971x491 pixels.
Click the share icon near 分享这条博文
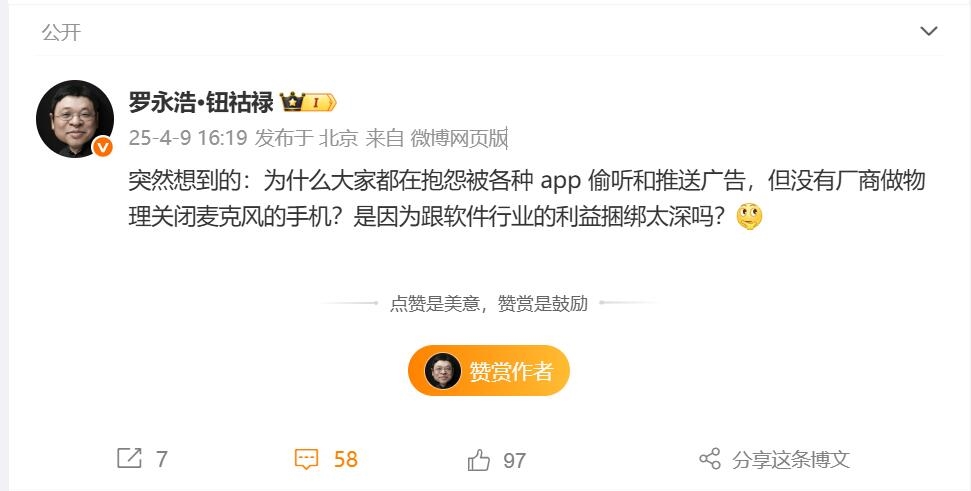tap(710, 459)
